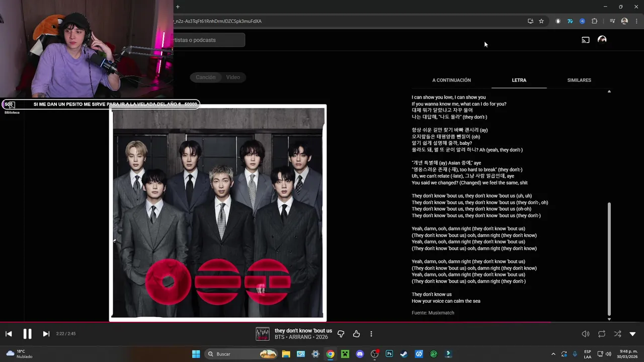Click the song title 'they don't know 'bout us'

pos(303,330)
